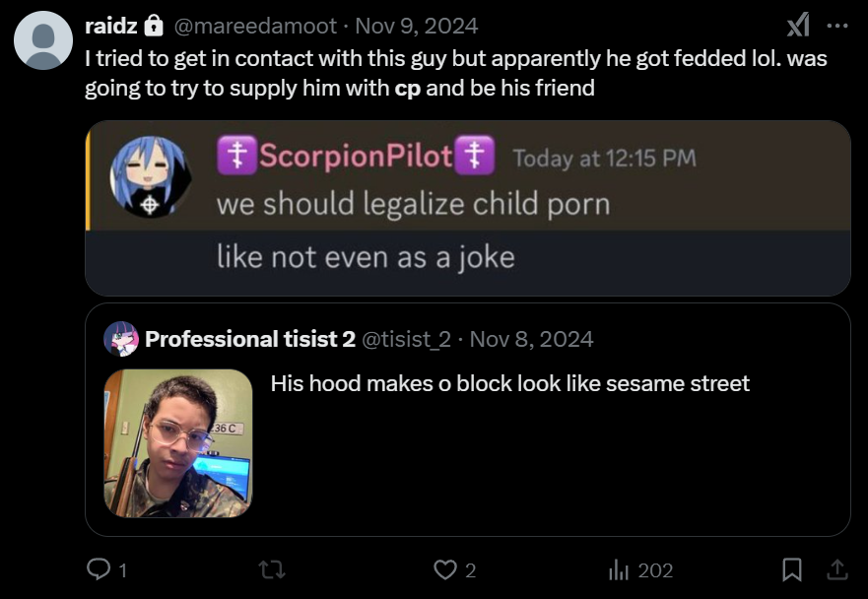Click Professional tisist 2's small avatar
The image size is (868, 599).
pyautogui.click(x=121, y=339)
